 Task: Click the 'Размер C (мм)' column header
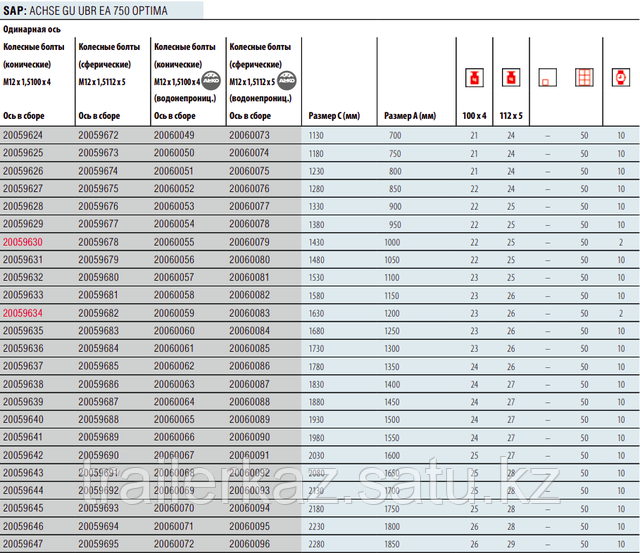click(x=334, y=116)
